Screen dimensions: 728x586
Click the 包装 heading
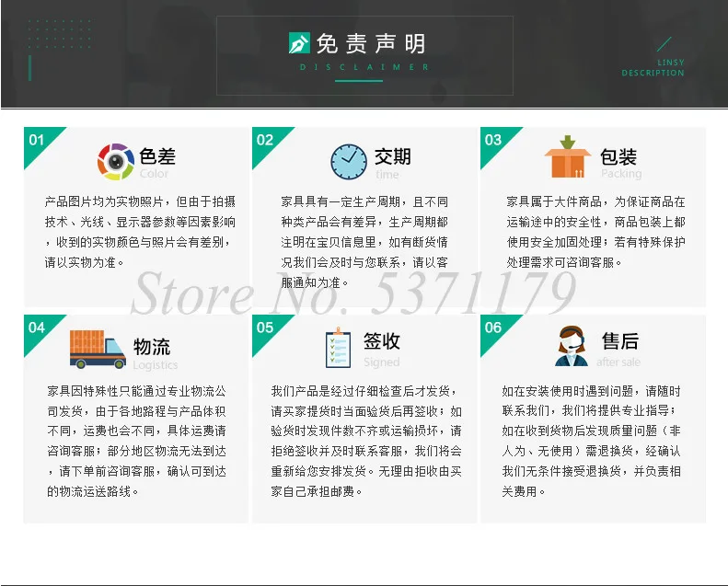point(618,156)
